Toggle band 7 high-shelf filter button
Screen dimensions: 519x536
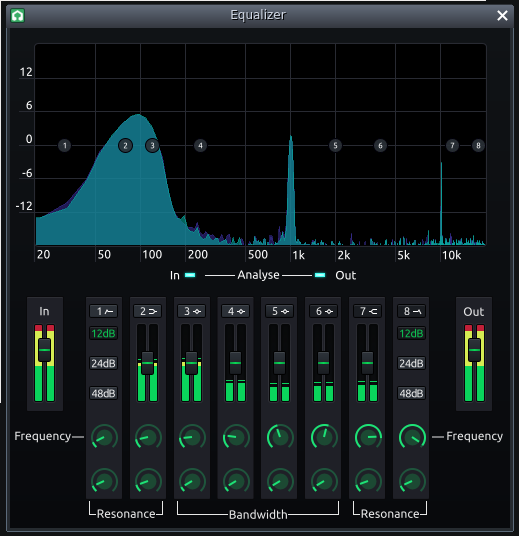tap(367, 311)
